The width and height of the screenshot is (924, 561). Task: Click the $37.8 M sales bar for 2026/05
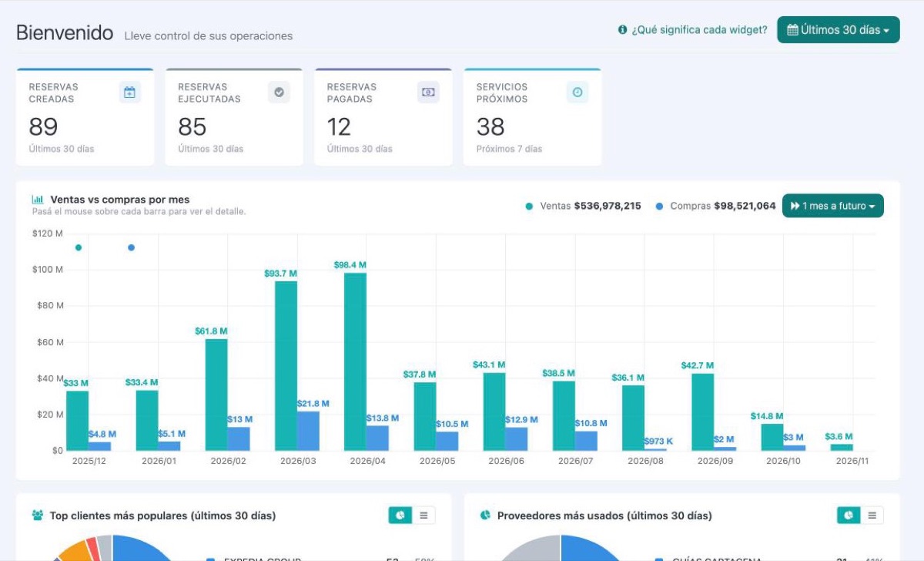(x=425, y=416)
